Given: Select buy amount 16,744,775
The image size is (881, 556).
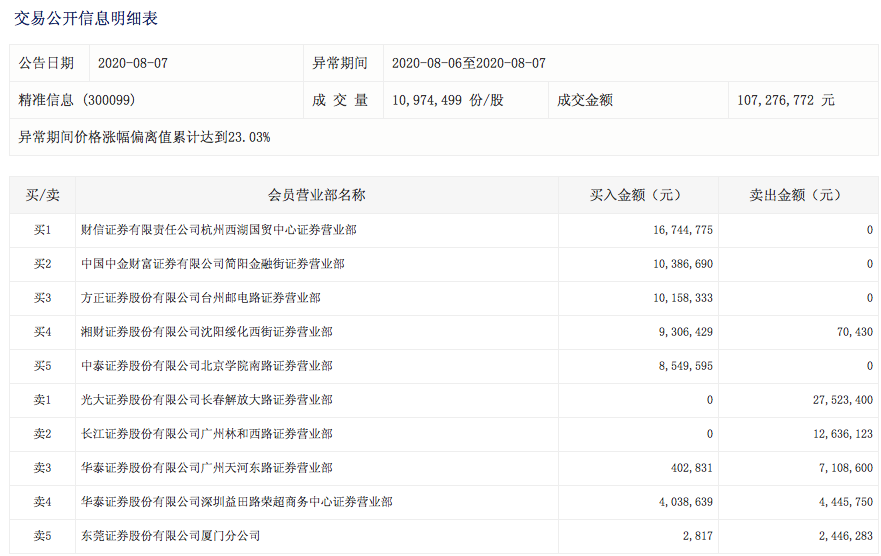Looking at the screenshot, I should pos(683,230).
